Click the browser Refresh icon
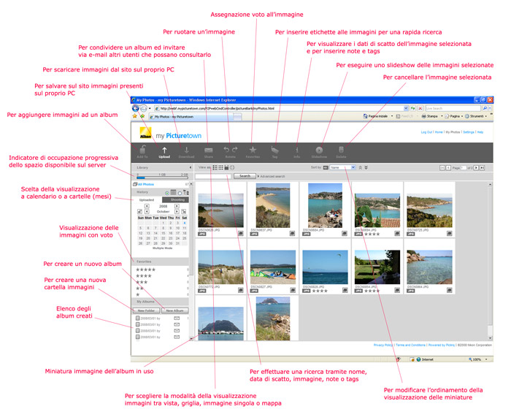Image resolution: width=511 pixels, height=420 pixels. click(x=413, y=108)
